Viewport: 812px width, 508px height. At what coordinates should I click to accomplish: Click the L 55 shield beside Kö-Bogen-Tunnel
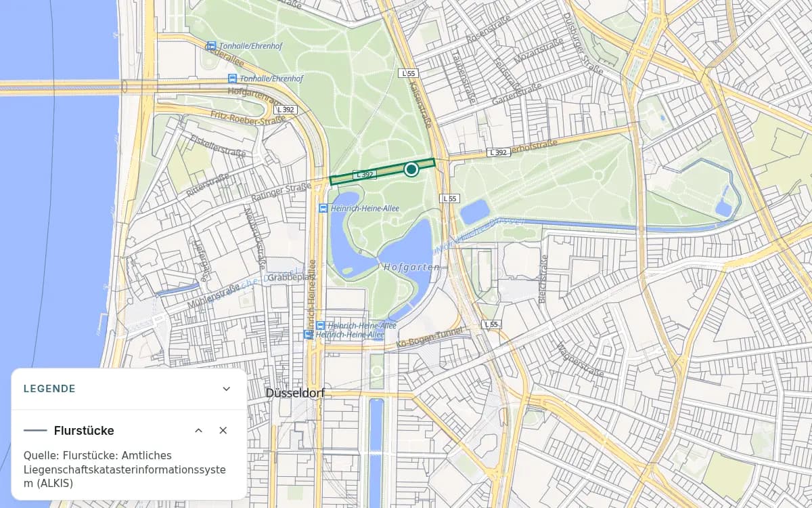(x=491, y=325)
